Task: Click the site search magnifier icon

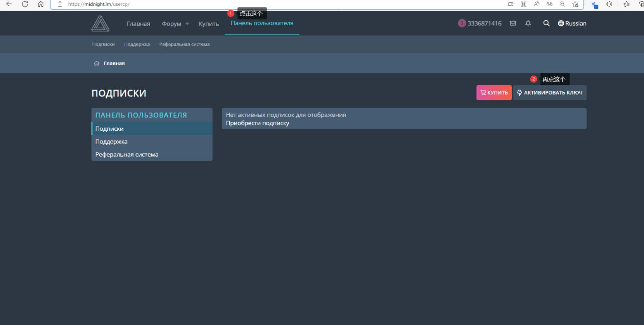Action: [546, 23]
